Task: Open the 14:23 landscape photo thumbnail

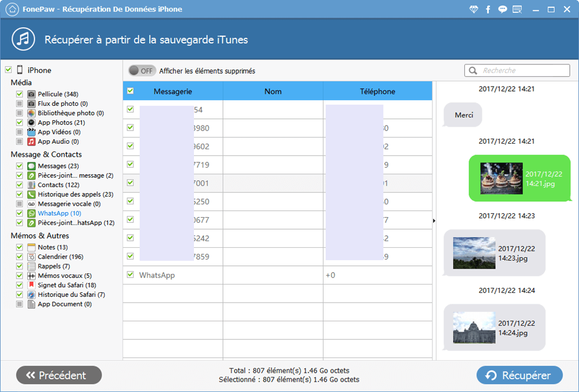Action: click(474, 253)
